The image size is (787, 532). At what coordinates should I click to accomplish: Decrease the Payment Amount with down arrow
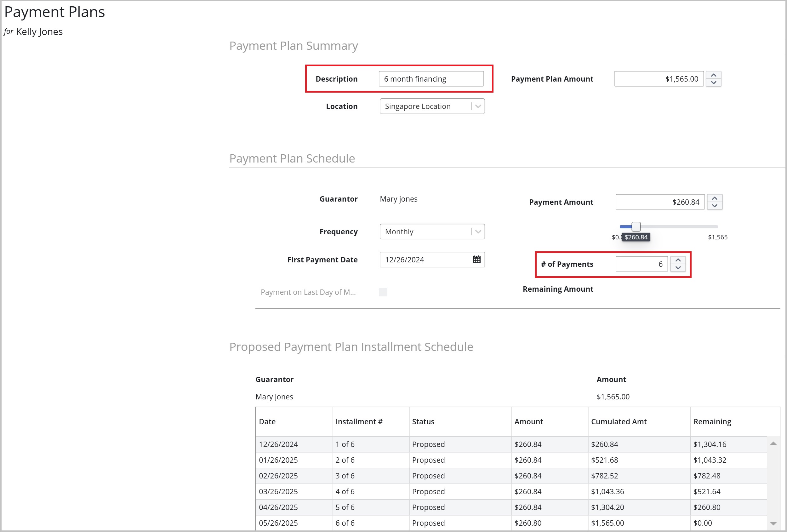(715, 206)
